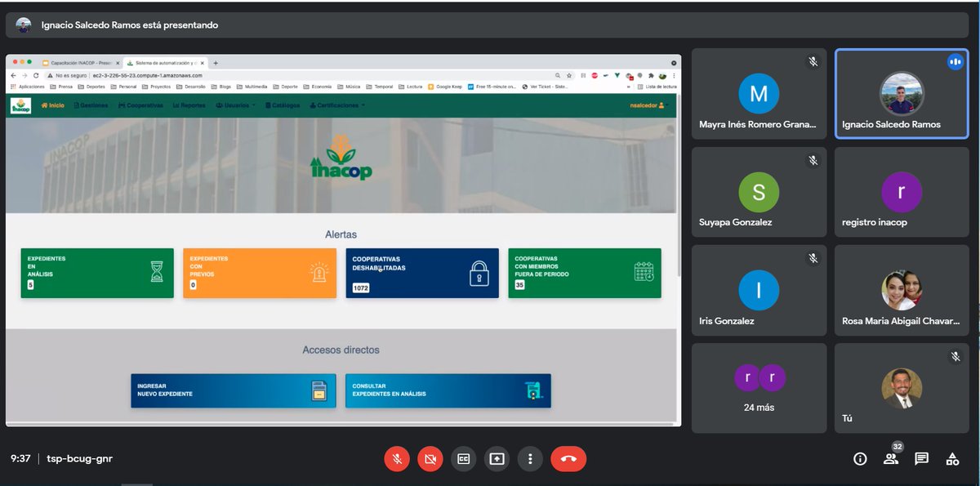Viewport: 980px width, 486px height.
Task: Click speaking indicator on Ignacio's tile
Action: point(955,62)
